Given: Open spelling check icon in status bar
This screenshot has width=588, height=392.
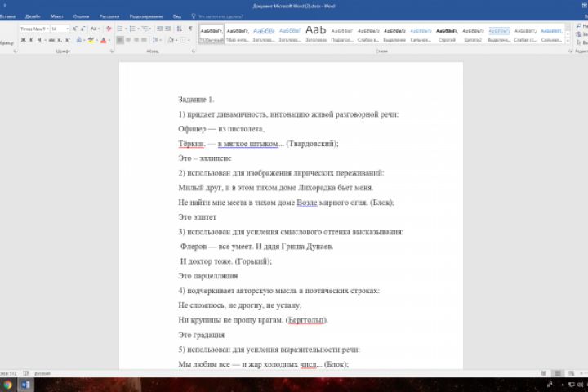Looking at the screenshot, I should tap(26, 373).
